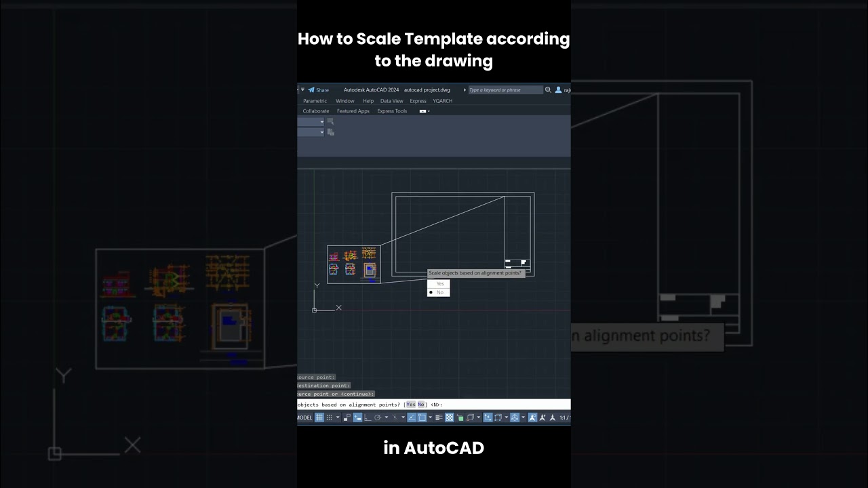Open the polar tracking angle arrow
This screenshot has width=868, height=488.
click(x=387, y=418)
